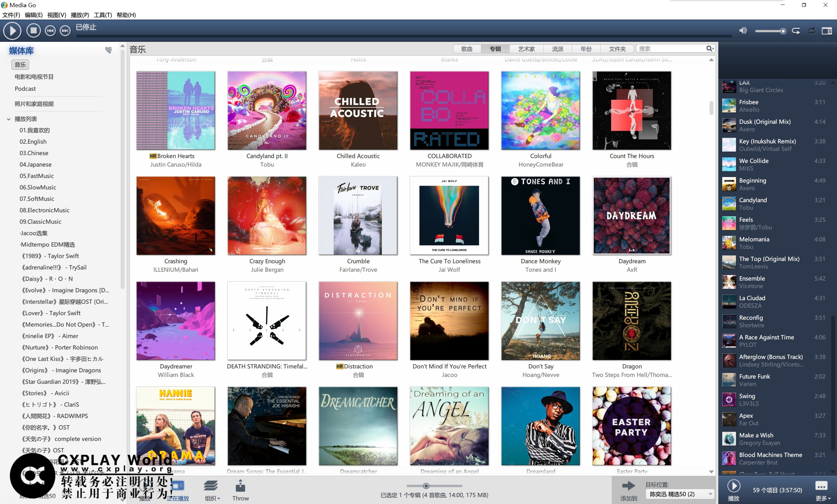This screenshot has width=837, height=504.
Task: Open the 编辑(E) menu
Action: tap(34, 15)
